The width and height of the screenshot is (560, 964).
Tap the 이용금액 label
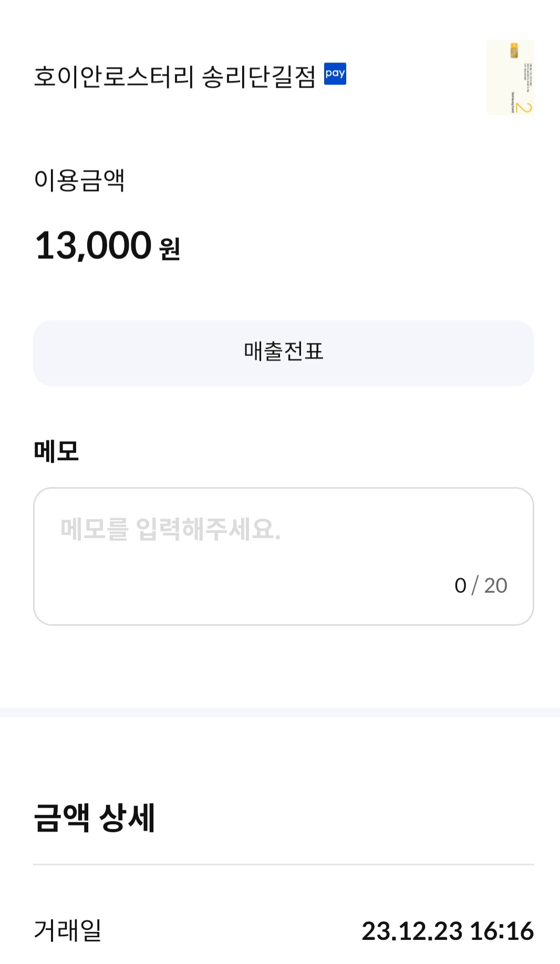(79, 180)
